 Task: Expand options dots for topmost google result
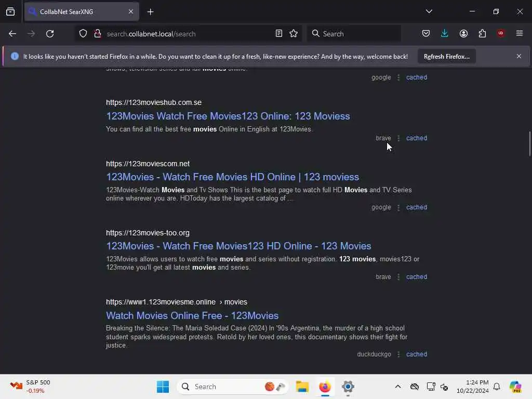tap(398, 77)
